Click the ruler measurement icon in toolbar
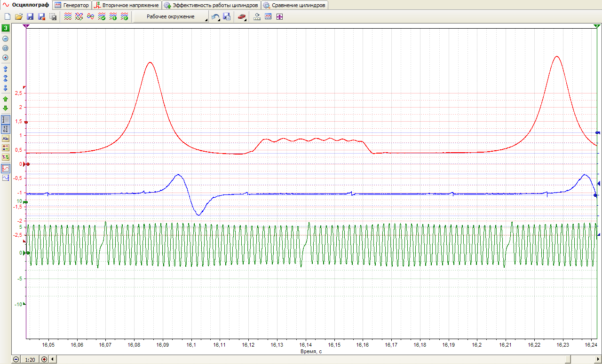Viewport: 602px width, 364px height. point(257,17)
